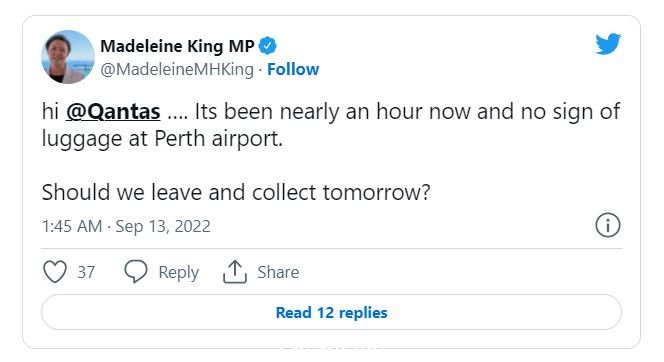Viewport: 664px width, 362px height.
Task: Click the blue verified badge
Action: tap(268, 46)
